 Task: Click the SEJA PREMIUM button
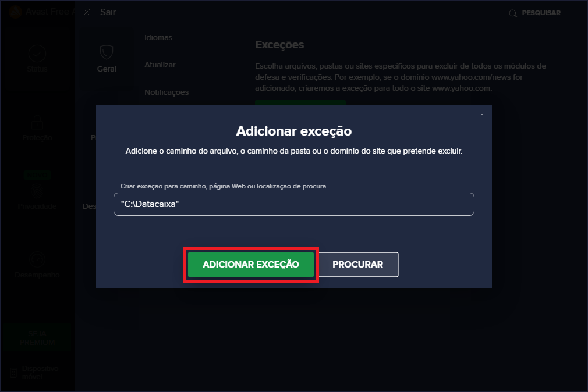pyautogui.click(x=37, y=338)
